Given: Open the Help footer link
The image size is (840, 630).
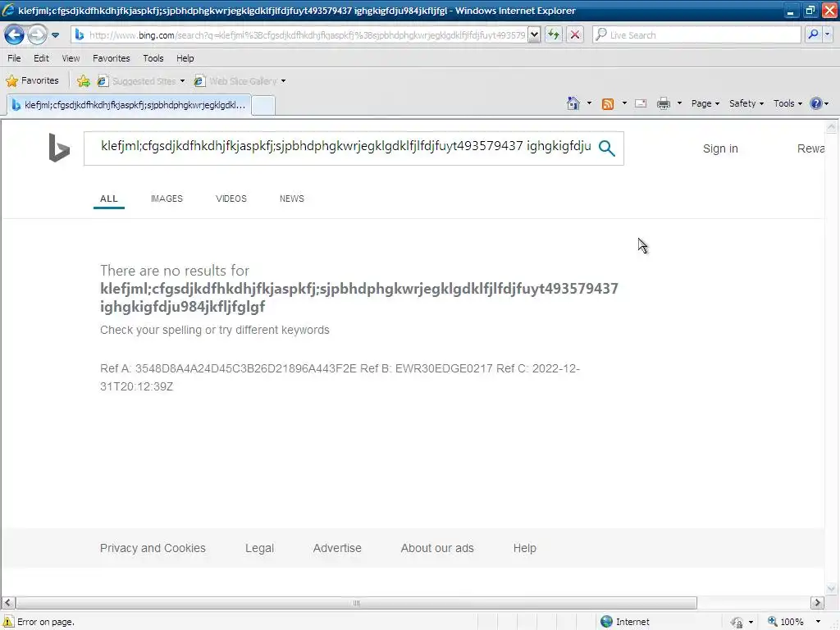Looking at the screenshot, I should (x=524, y=548).
